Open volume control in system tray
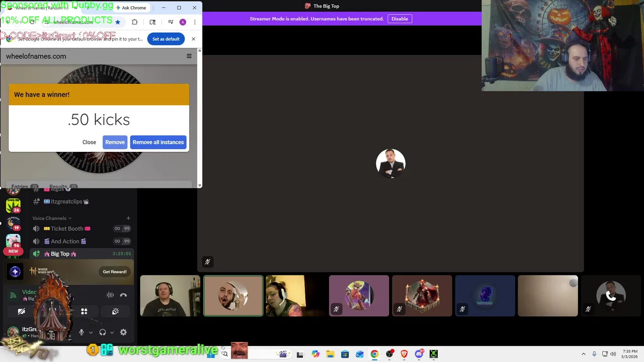644x362 pixels. [613, 354]
